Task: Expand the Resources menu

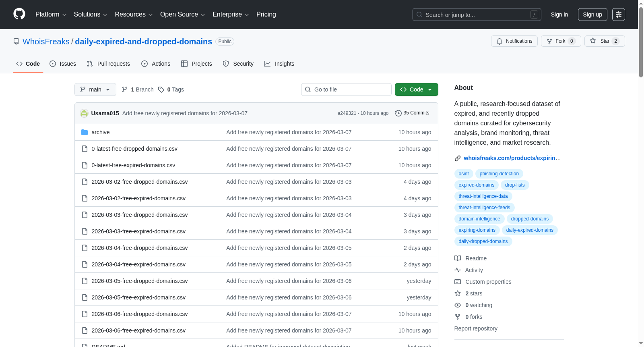Action: pos(134,15)
